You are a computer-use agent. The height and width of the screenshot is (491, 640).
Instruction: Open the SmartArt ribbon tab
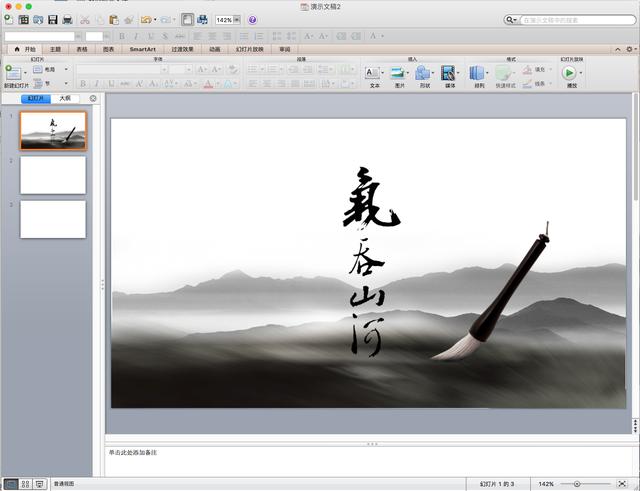tap(142, 49)
